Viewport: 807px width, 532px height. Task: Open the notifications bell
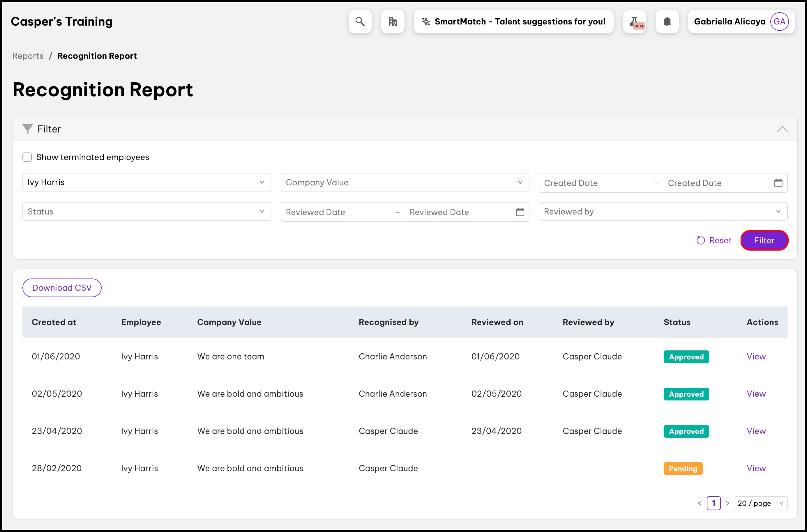pyautogui.click(x=667, y=22)
